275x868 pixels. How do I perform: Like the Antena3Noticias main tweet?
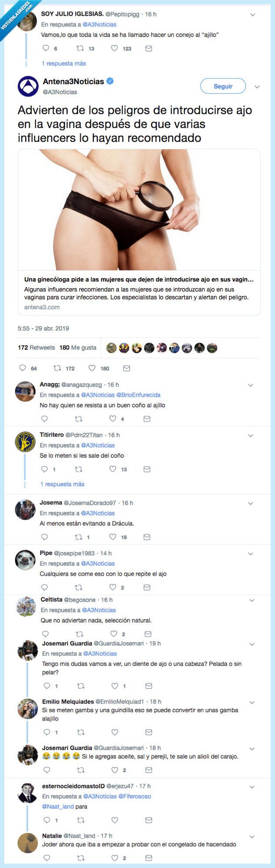pyautogui.click(x=92, y=368)
